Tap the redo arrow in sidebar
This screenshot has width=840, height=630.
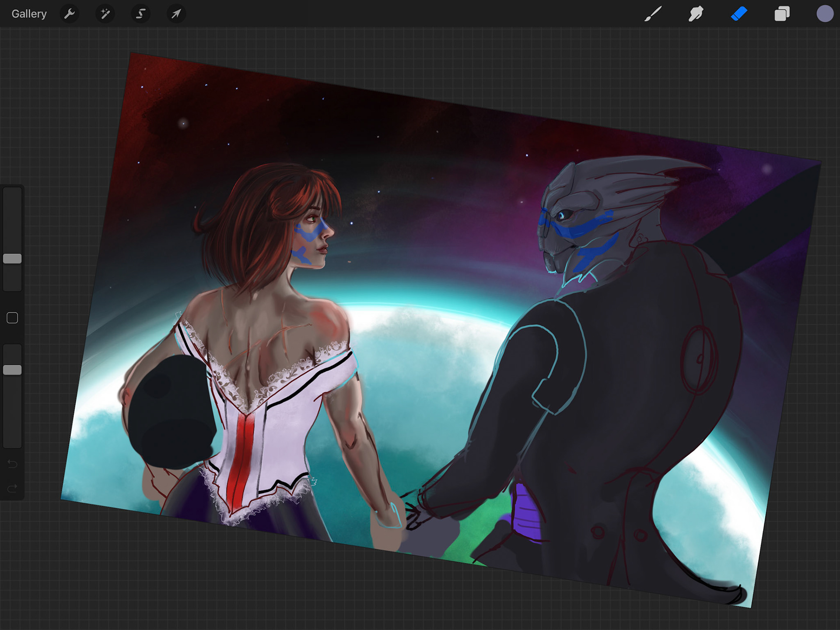coord(12,488)
